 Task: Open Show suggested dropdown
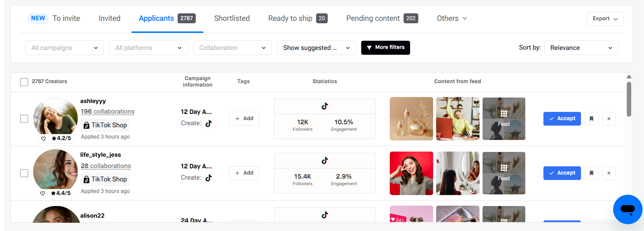(317, 48)
